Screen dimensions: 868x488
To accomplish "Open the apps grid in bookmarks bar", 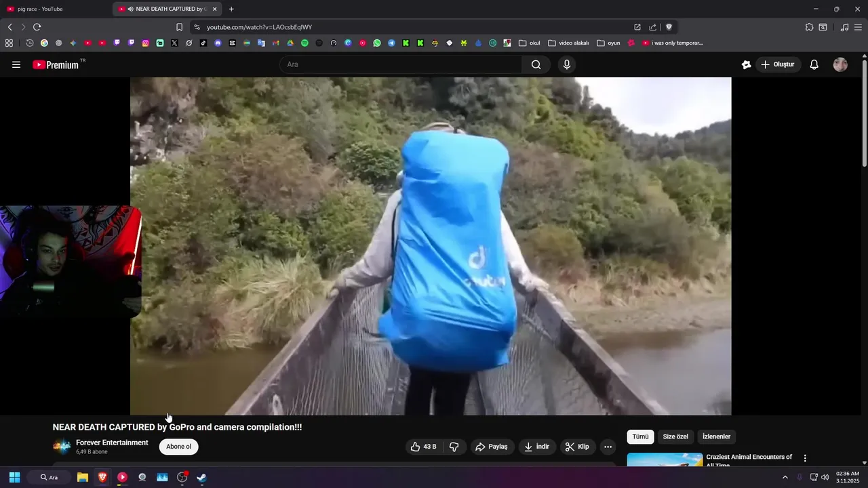I will coord(9,43).
